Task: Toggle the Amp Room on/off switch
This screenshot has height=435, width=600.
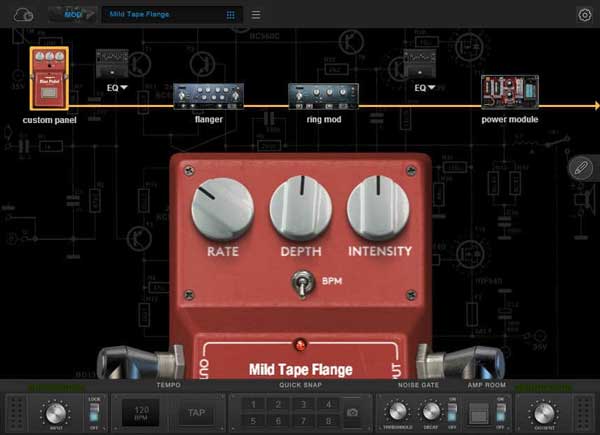Action: click(501, 413)
